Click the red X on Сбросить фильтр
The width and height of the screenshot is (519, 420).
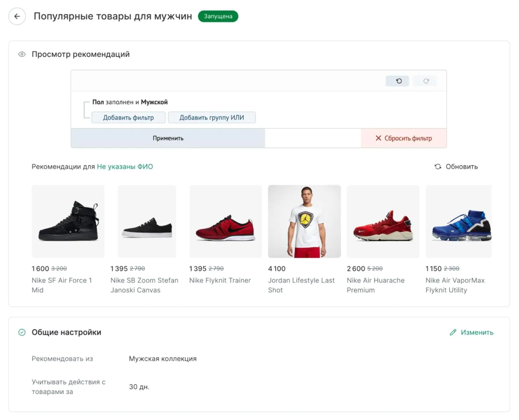tap(378, 138)
